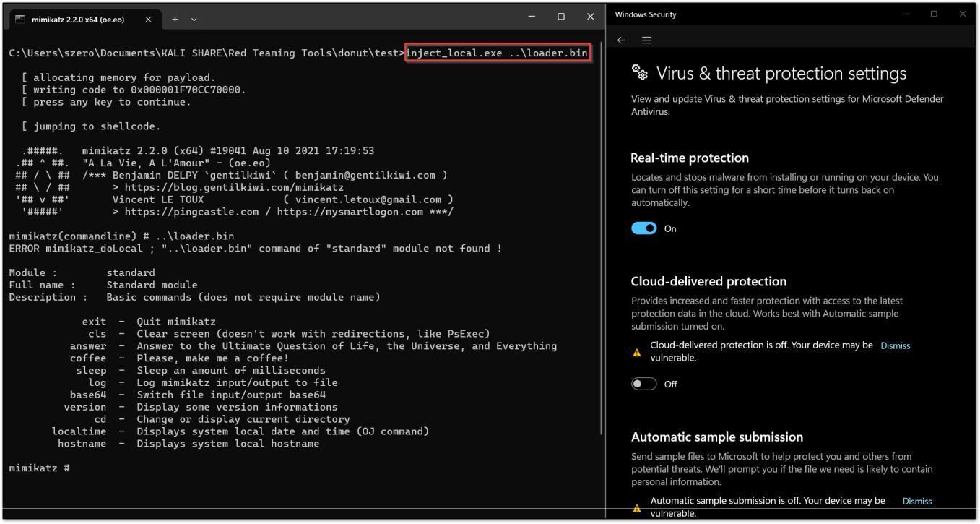Close the Windows Security window

point(963,14)
